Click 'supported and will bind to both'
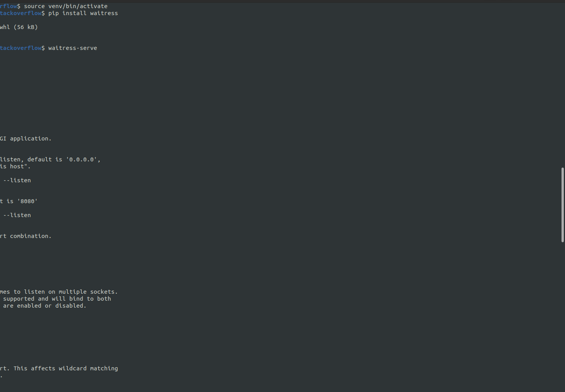Viewport: 565px width, 392px height. point(57,299)
